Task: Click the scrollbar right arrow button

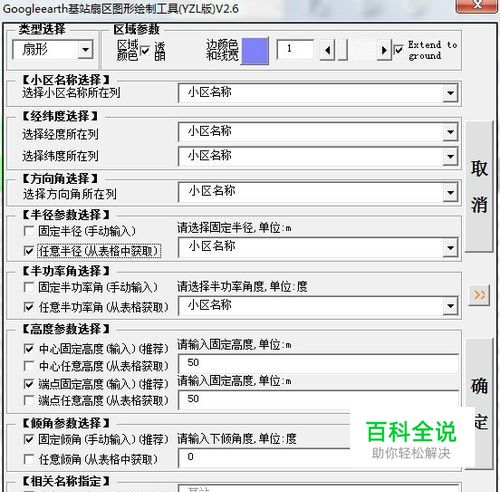Action: pos(384,50)
